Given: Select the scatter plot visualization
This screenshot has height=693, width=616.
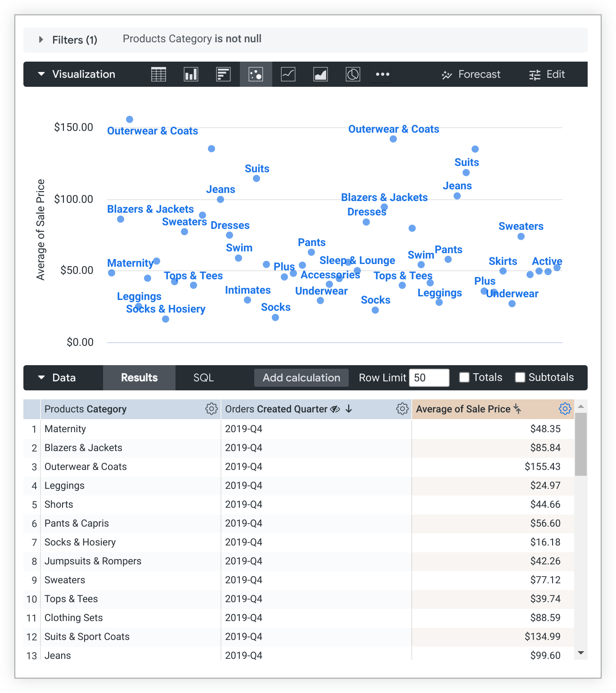Looking at the screenshot, I should pyautogui.click(x=256, y=74).
